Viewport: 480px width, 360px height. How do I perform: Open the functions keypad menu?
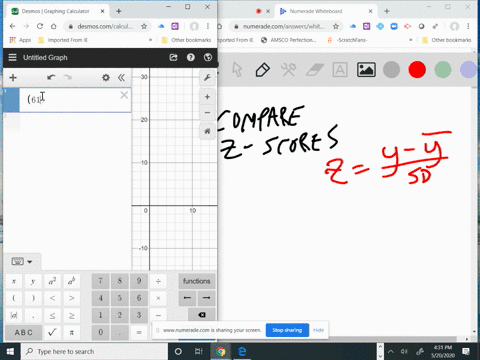click(x=197, y=281)
